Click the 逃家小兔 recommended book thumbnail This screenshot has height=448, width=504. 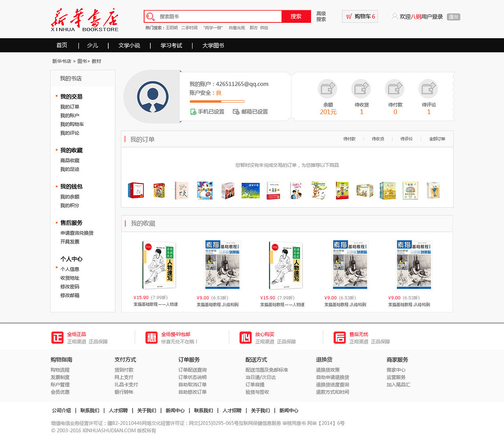pyautogui.click(x=250, y=190)
